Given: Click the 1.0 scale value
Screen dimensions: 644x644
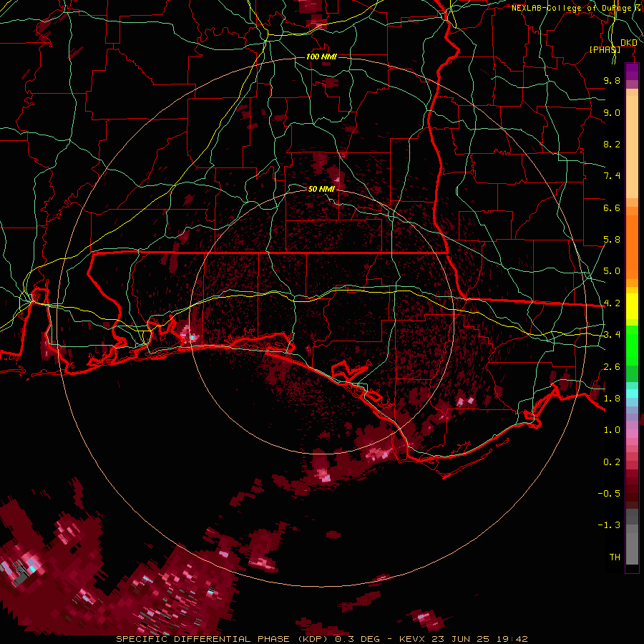Looking at the screenshot, I should (612, 430).
